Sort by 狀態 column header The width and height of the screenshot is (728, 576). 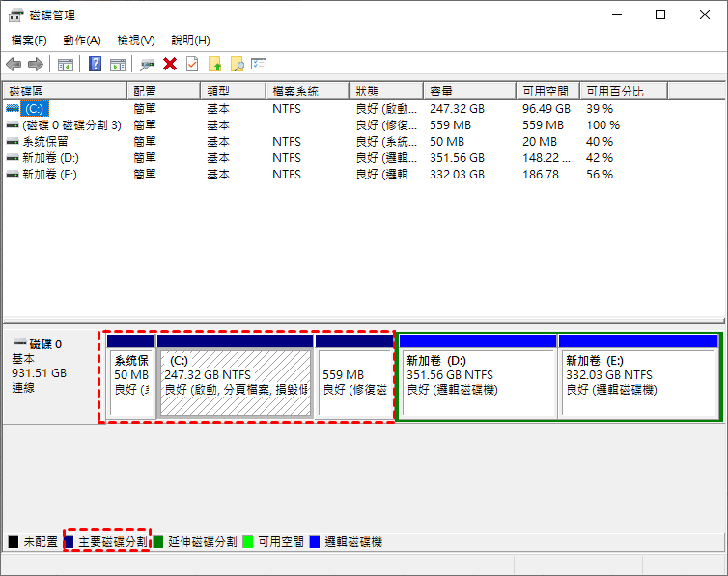coord(386,92)
